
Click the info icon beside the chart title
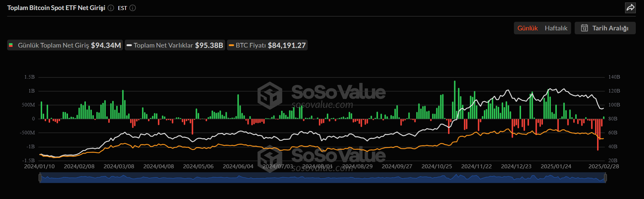coord(111,8)
